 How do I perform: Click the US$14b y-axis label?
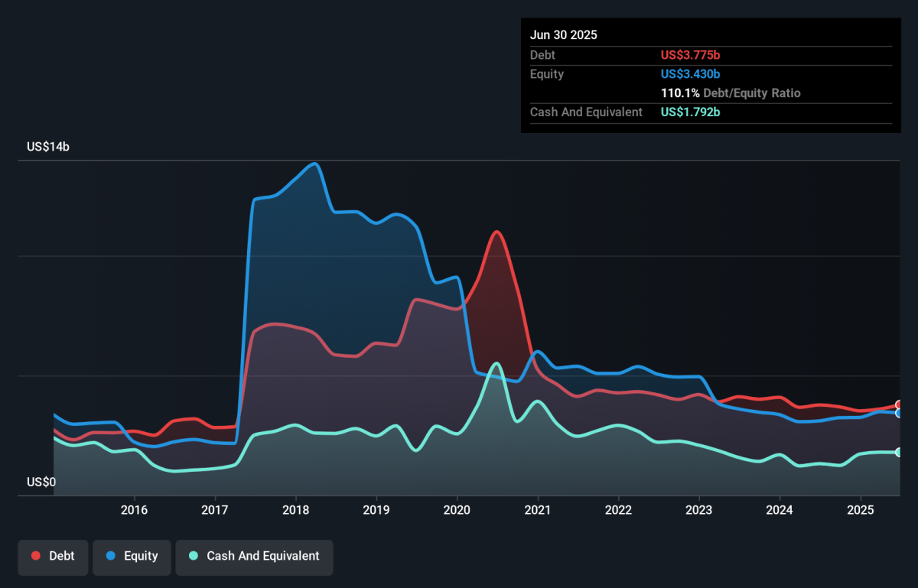pyautogui.click(x=48, y=147)
